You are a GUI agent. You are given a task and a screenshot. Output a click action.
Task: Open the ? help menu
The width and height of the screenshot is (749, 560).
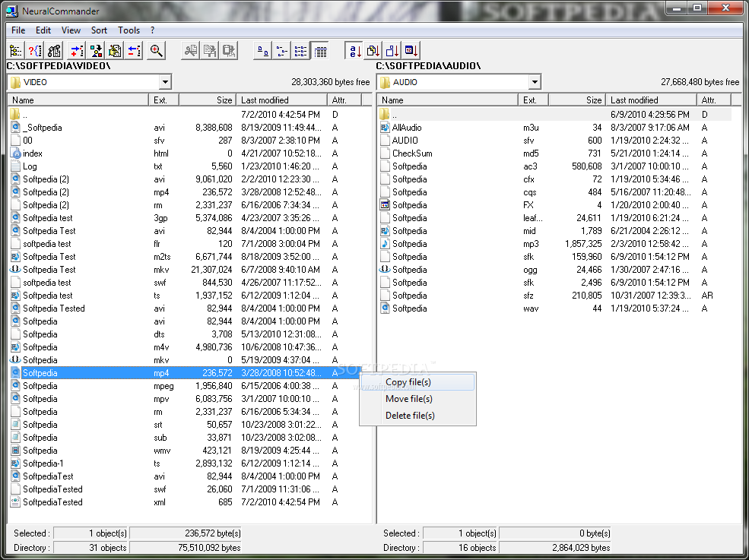pyautogui.click(x=152, y=30)
